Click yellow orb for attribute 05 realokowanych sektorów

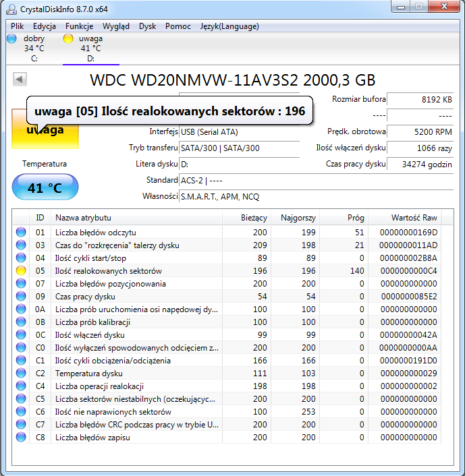point(21,270)
